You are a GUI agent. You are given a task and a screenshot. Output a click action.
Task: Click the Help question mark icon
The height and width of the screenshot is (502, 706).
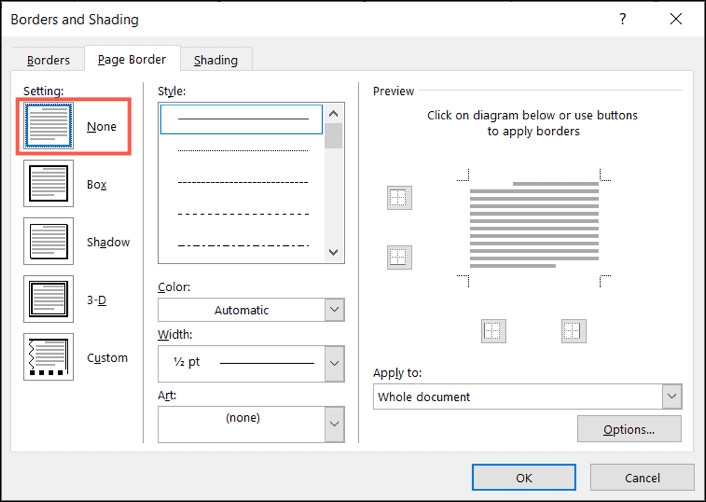pyautogui.click(x=622, y=19)
